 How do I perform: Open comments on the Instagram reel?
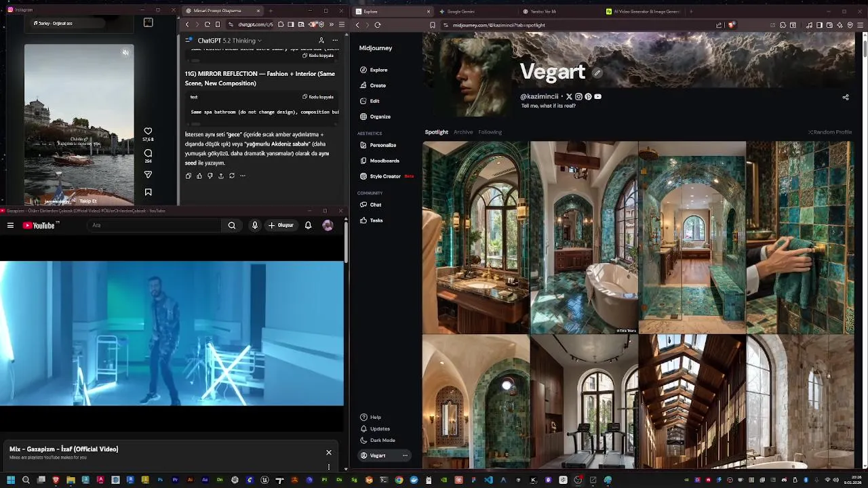(x=148, y=153)
